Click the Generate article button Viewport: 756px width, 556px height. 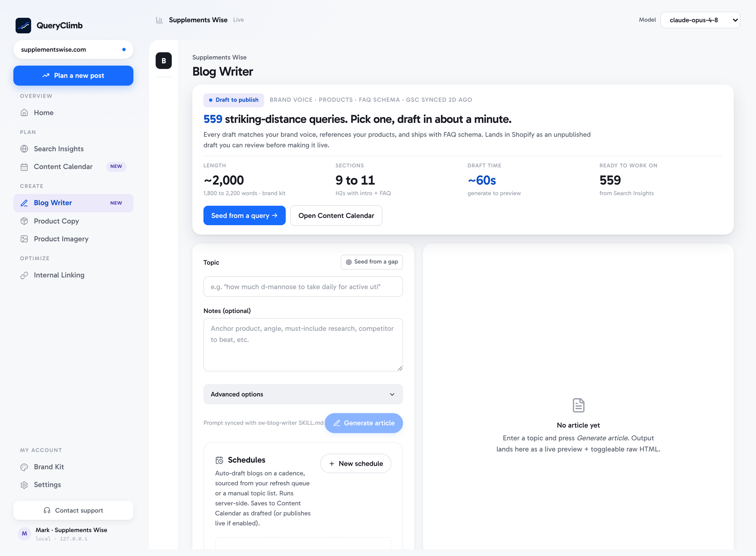click(364, 423)
